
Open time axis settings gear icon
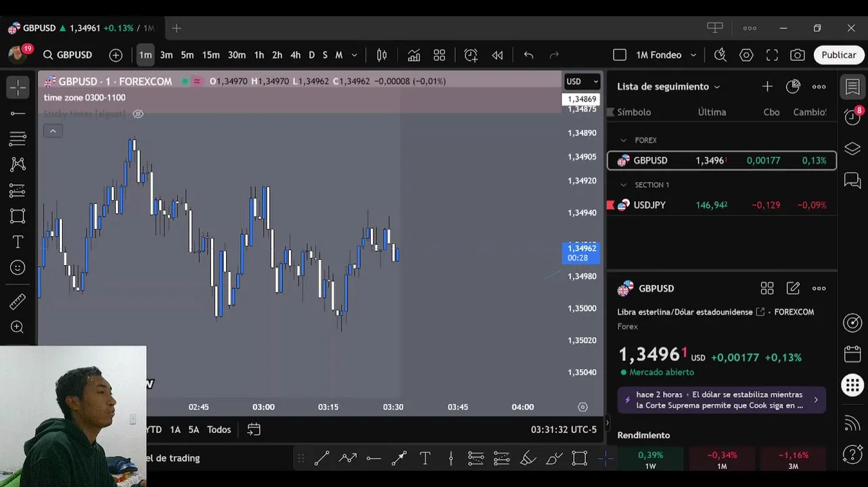(x=583, y=407)
